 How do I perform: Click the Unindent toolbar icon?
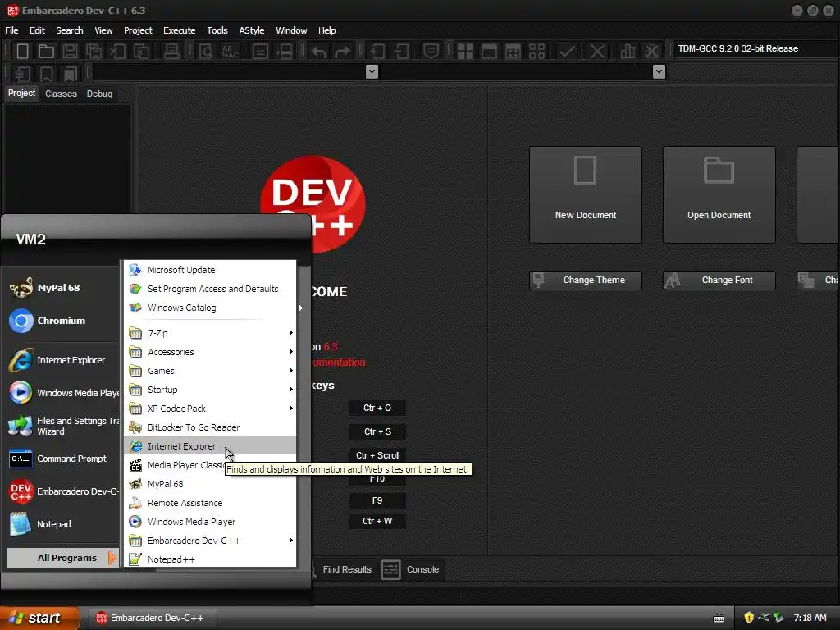(x=400, y=52)
